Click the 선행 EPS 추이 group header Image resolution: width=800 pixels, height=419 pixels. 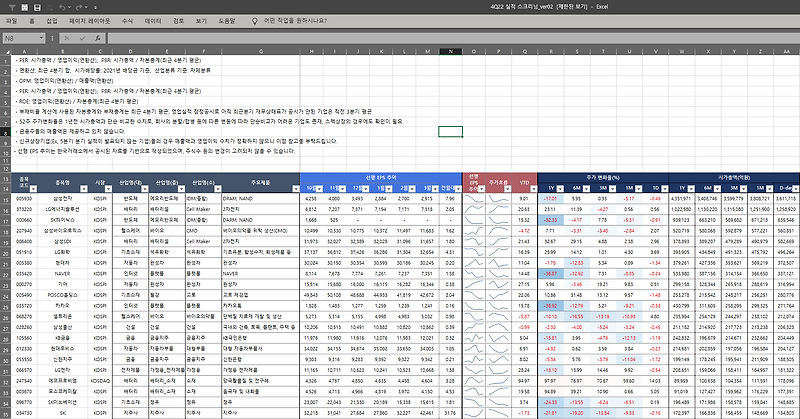pyautogui.click(x=381, y=178)
